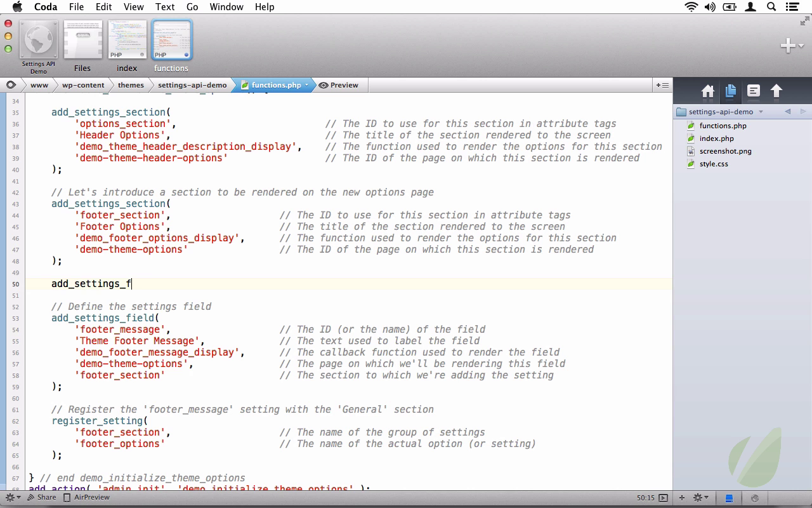Screen dimensions: 812x508
Task: Open the Help menu
Action: (265, 7)
